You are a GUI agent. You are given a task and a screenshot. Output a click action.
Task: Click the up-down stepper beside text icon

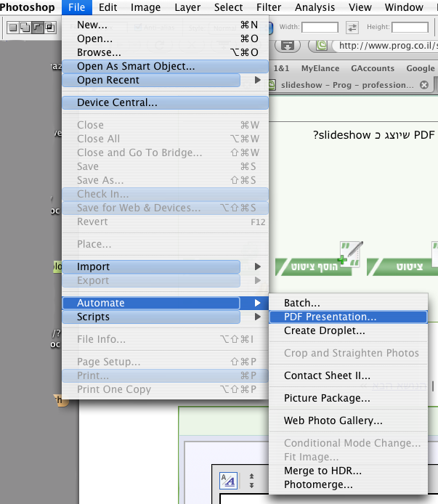click(251, 481)
